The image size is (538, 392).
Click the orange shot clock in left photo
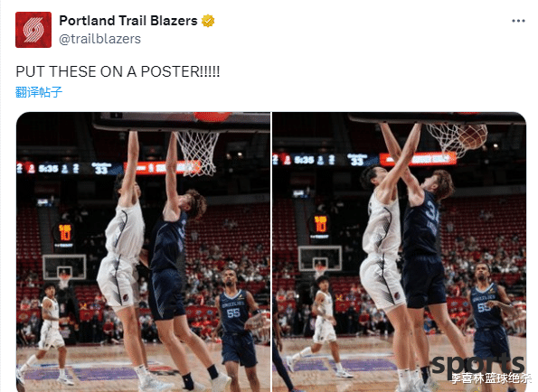coord(65,233)
